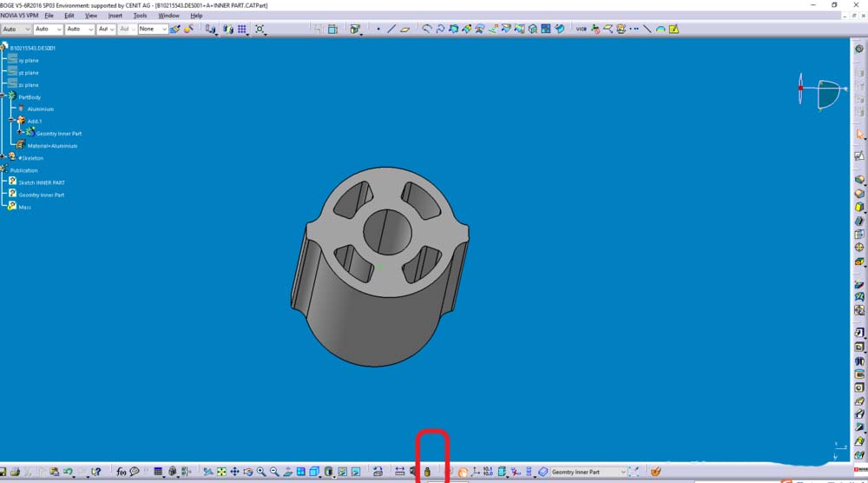
Task: Click the comment bubble icon
Action: (135, 472)
